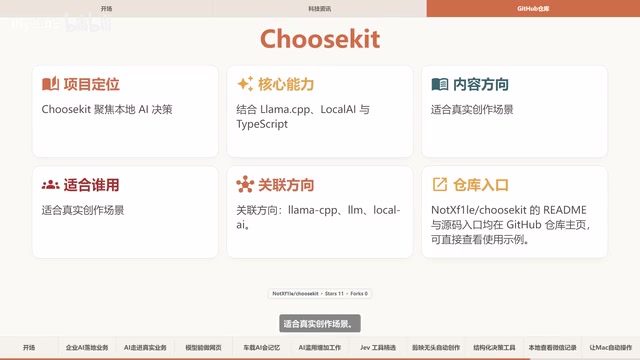Click the 内容方向 card heading

(x=481, y=84)
